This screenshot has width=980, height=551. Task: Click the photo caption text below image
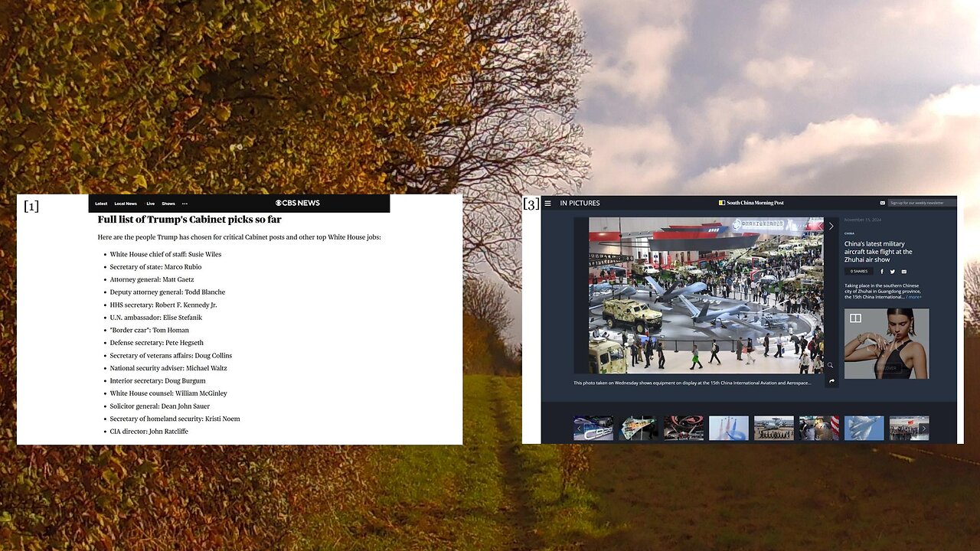click(x=692, y=383)
